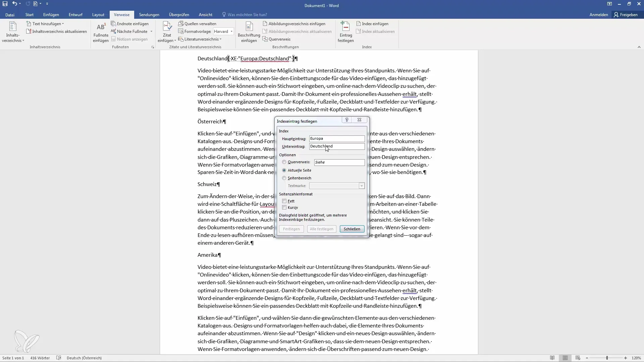Select print layout view icon
644x362 pixels.
tap(565, 358)
